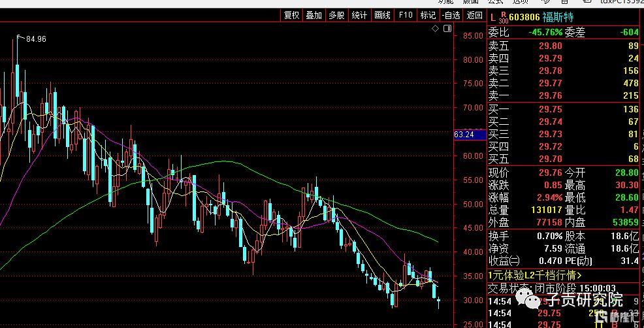Click the R300 index tag icon

(x=503, y=17)
